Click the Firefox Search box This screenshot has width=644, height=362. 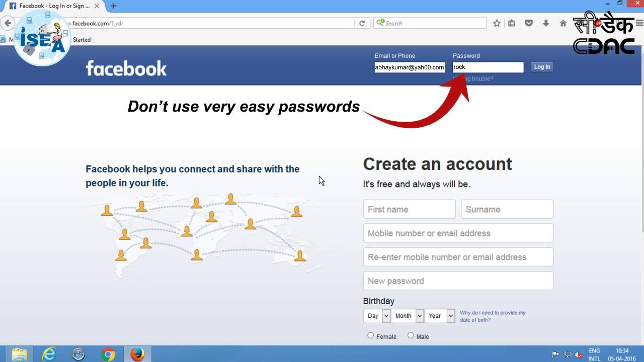click(430, 23)
